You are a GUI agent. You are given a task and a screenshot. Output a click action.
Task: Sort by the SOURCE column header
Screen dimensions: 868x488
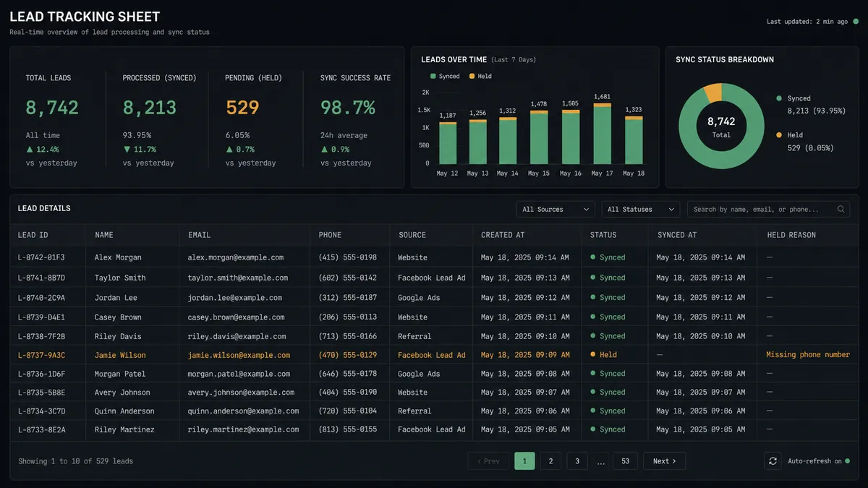pos(412,235)
